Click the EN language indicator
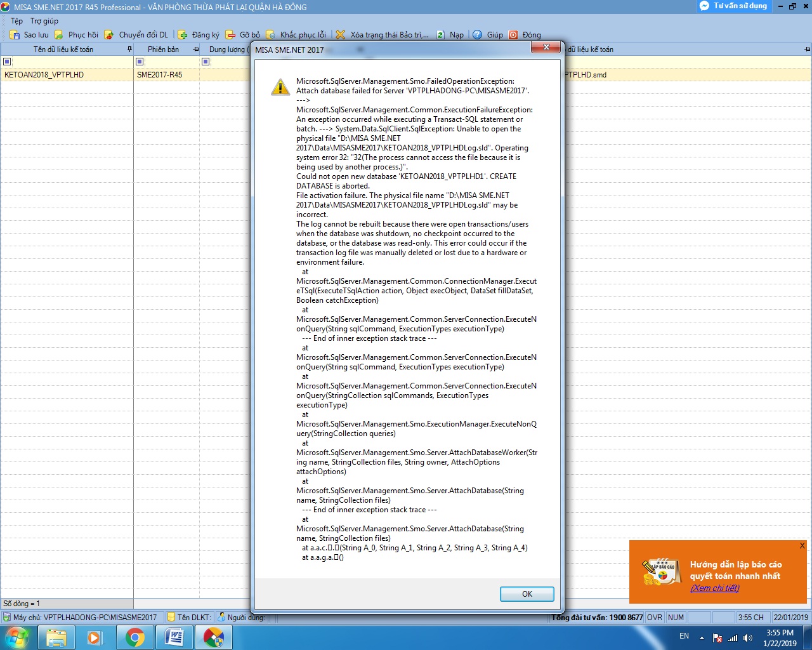Image resolution: width=812 pixels, height=650 pixels. (684, 636)
